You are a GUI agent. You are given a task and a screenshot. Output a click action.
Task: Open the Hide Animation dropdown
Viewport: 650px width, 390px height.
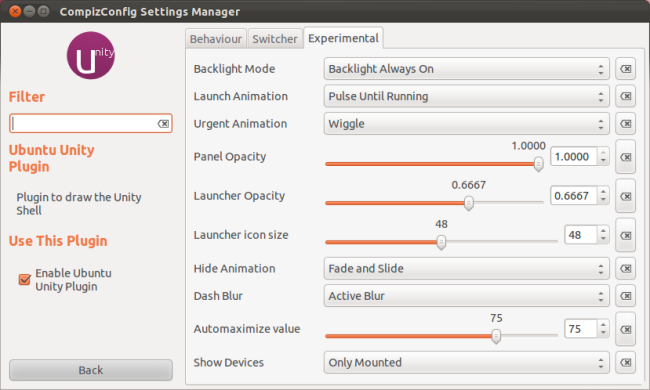(466, 269)
